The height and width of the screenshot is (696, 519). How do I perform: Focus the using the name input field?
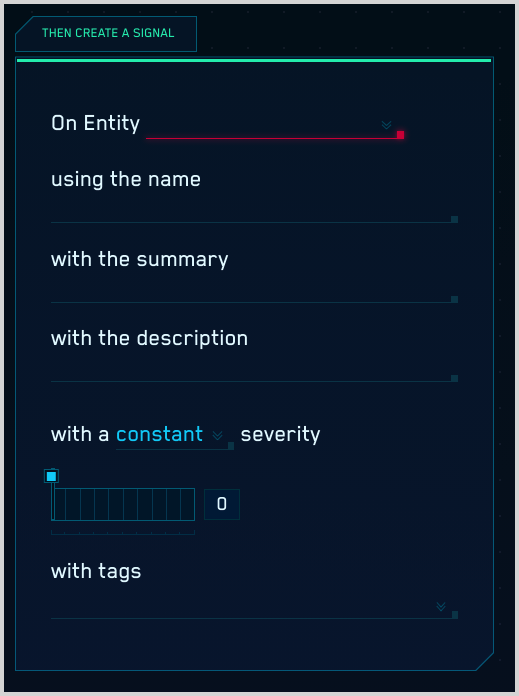click(x=254, y=211)
